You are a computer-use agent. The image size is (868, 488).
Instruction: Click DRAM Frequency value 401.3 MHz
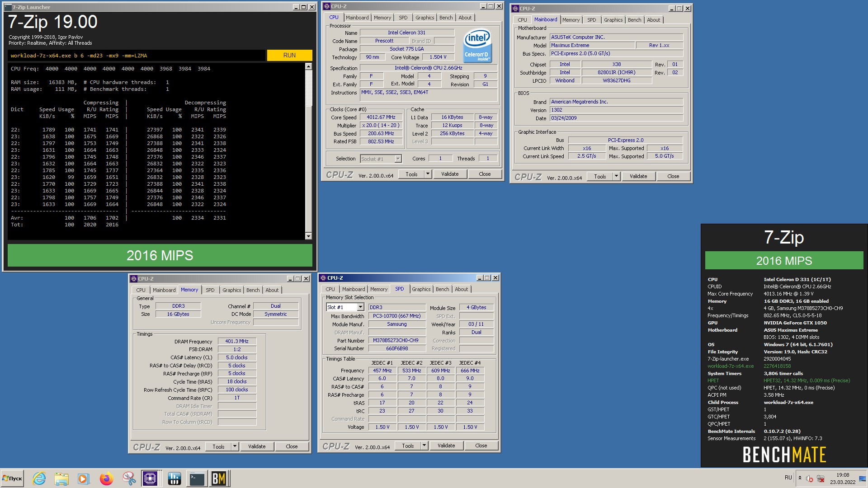pyautogui.click(x=237, y=341)
